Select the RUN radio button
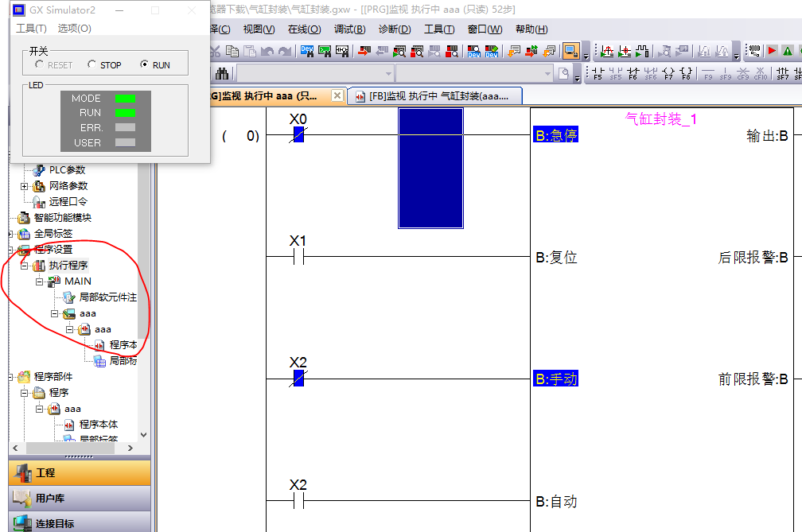The width and height of the screenshot is (802, 532). 144,64
